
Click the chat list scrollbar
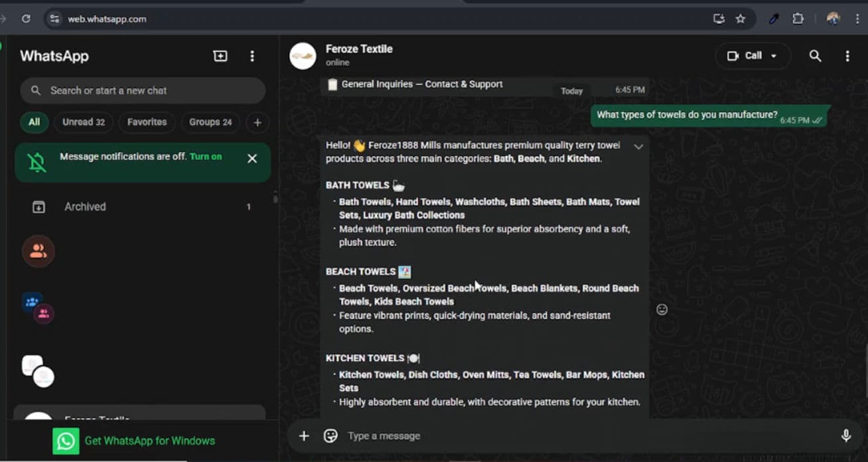coord(275,198)
